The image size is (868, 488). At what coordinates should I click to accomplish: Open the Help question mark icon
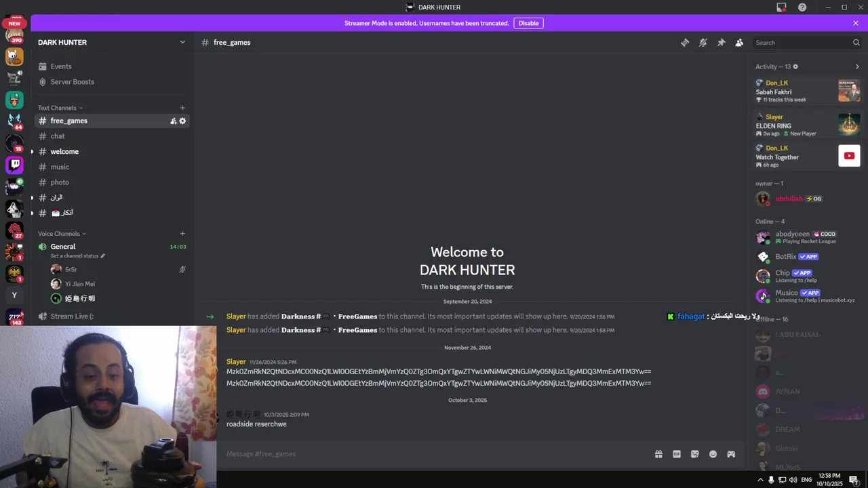(802, 7)
